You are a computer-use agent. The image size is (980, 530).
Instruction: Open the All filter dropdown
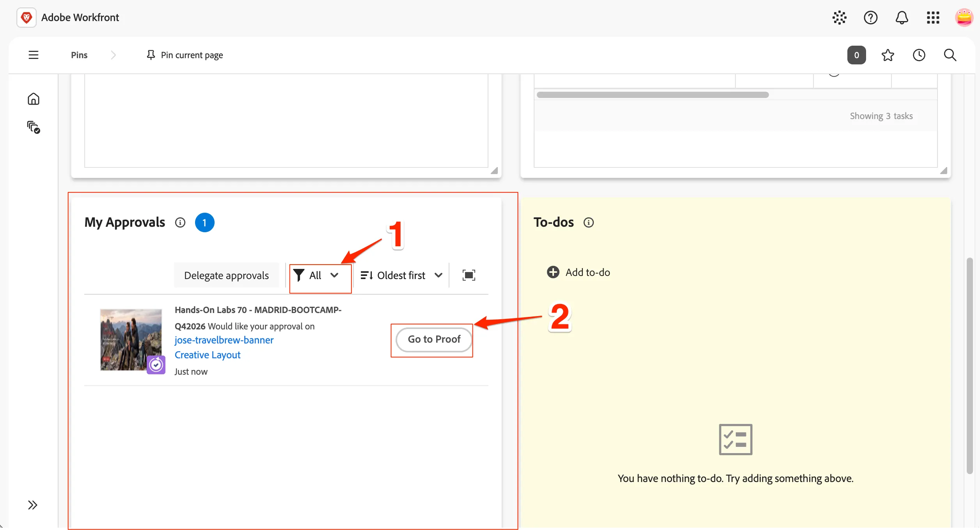pos(316,275)
